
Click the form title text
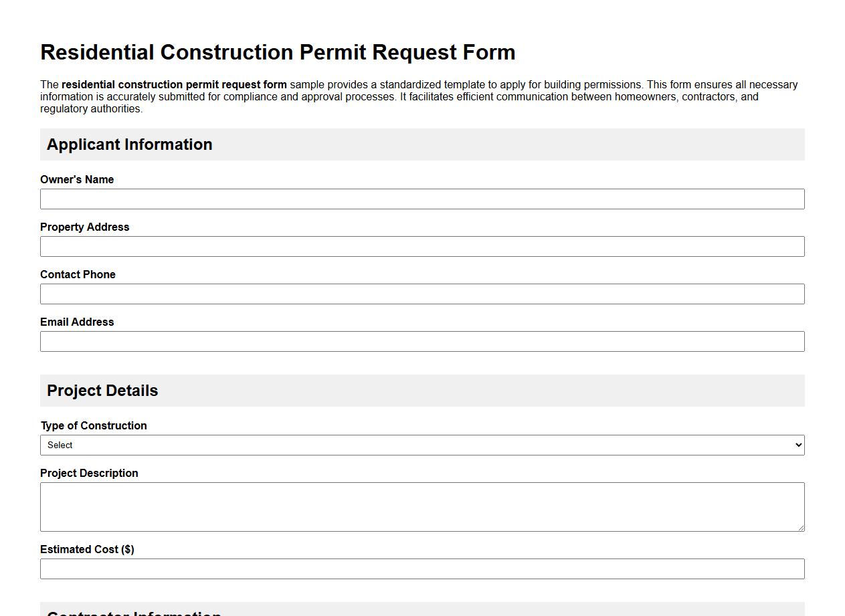point(278,52)
